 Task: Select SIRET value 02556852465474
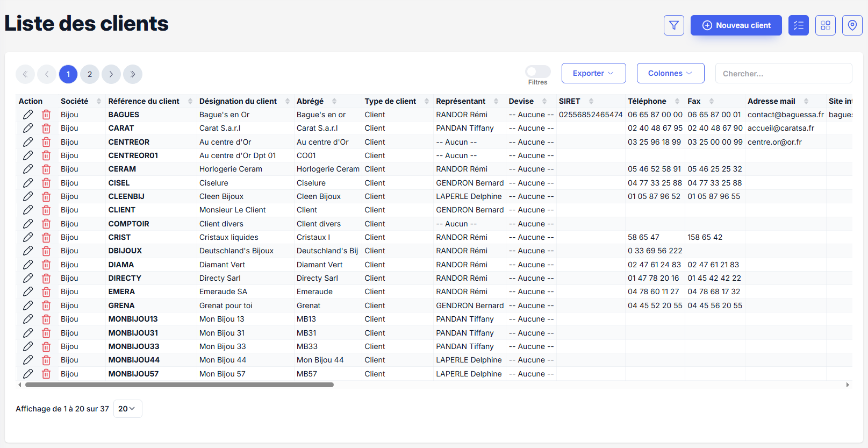(591, 115)
